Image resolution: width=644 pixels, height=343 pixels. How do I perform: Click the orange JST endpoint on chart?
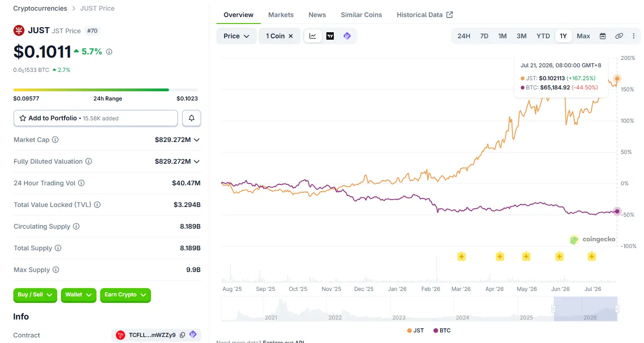click(x=617, y=79)
